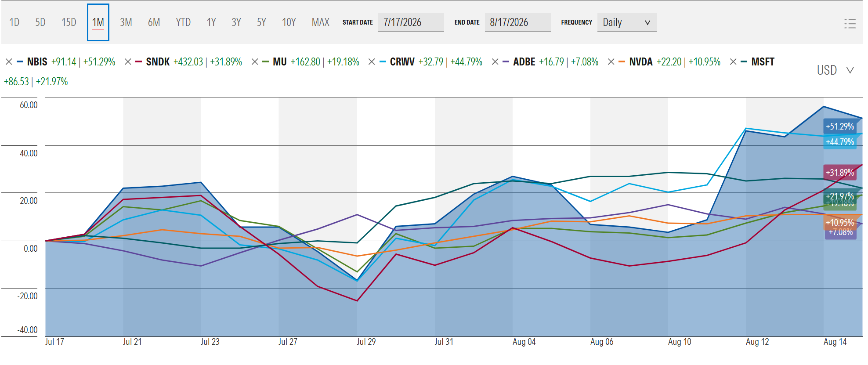Click the MU green color swatch
The height and width of the screenshot is (365, 868).
click(x=266, y=62)
